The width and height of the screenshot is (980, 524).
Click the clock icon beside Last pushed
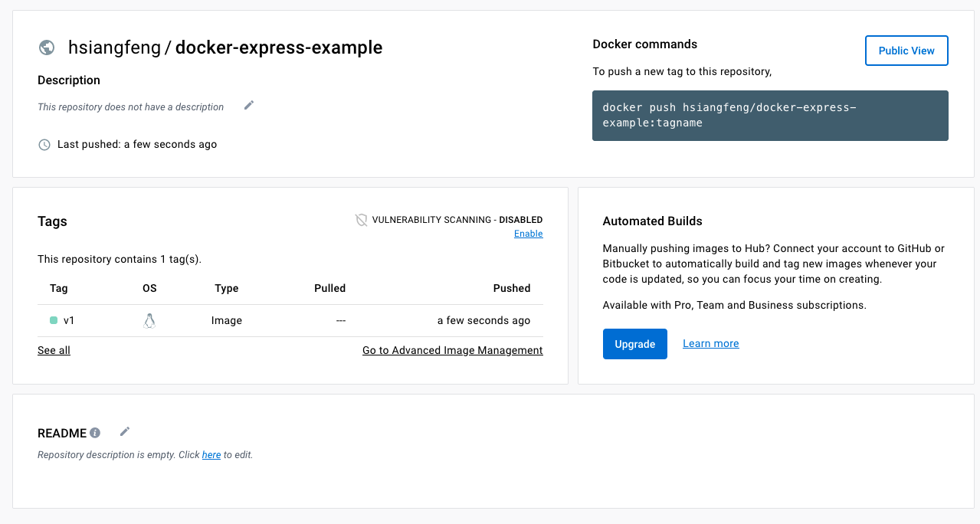pyautogui.click(x=44, y=145)
